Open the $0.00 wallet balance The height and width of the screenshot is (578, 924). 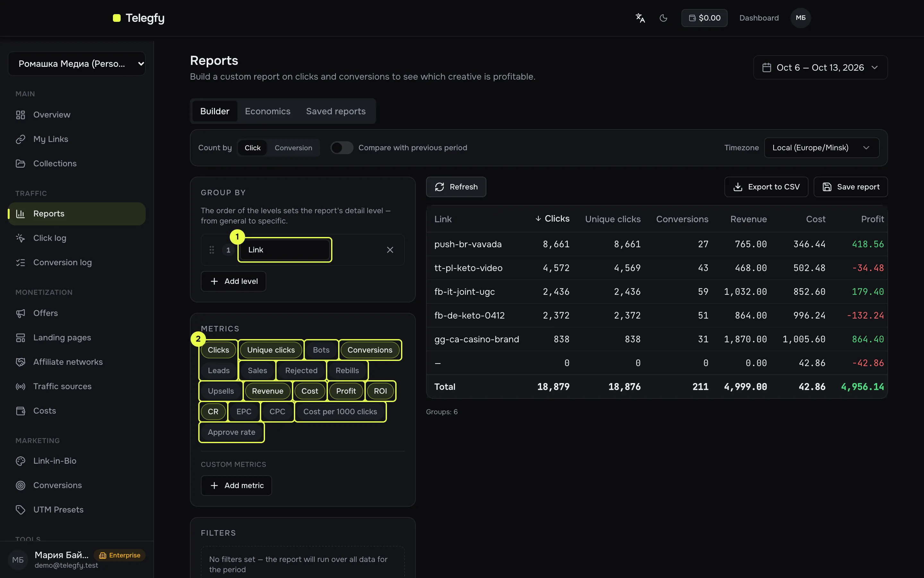coord(704,18)
